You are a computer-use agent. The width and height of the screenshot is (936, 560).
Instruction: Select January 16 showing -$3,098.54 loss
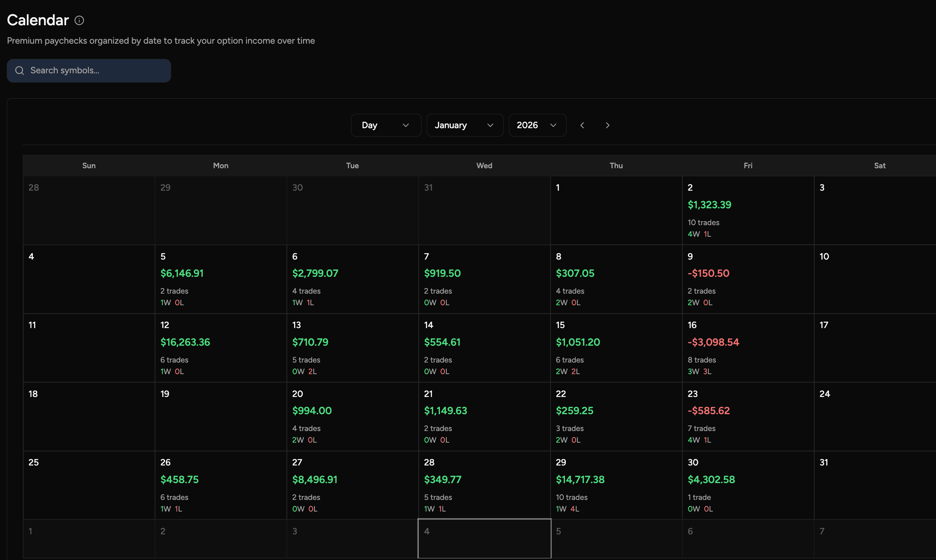click(748, 348)
